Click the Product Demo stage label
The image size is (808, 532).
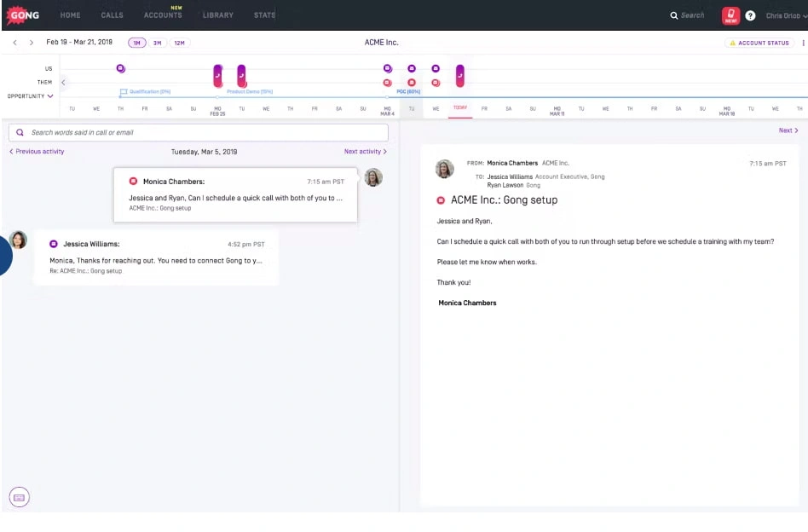pyautogui.click(x=250, y=92)
